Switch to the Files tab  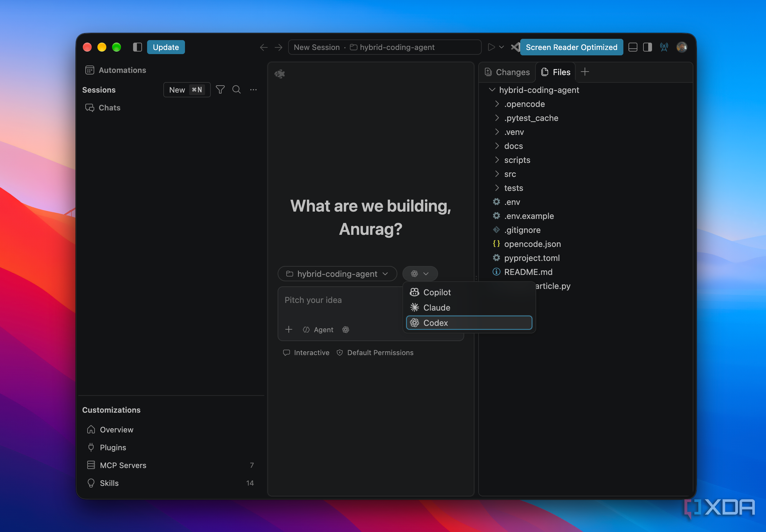point(555,72)
